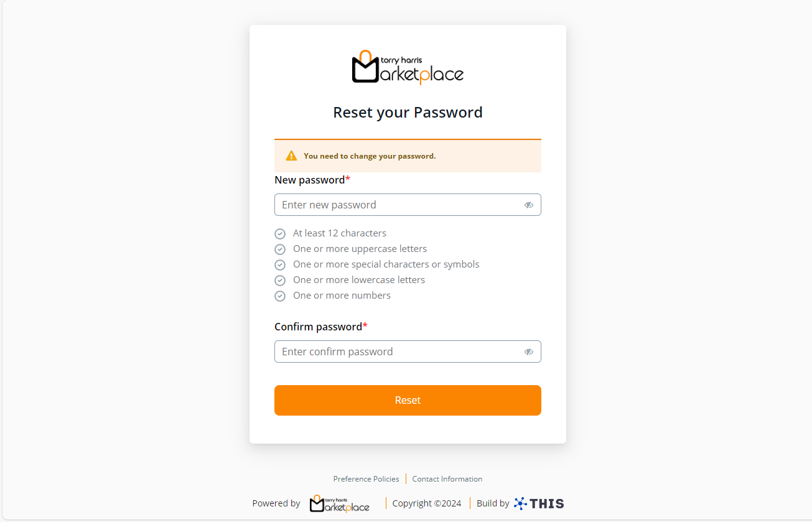Click into the 'Enter confirm password' field
The height and width of the screenshot is (522, 812).
click(398, 352)
